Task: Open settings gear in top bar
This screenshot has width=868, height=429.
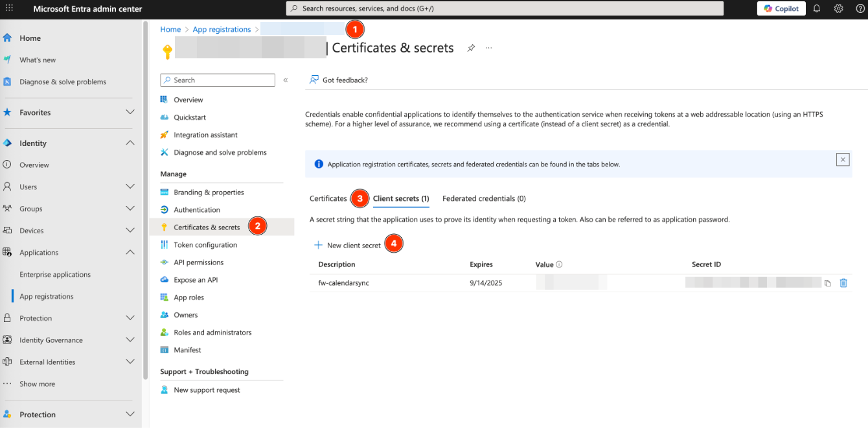Action: [838, 8]
